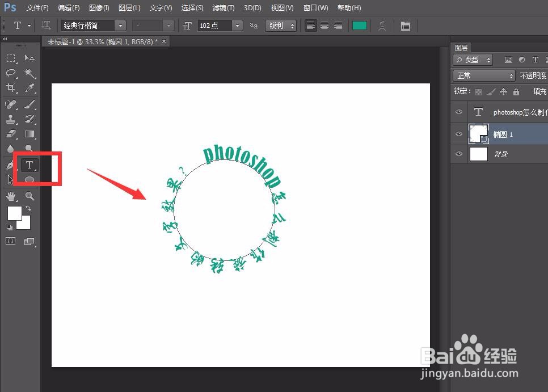Select the Move tool

coord(29,58)
